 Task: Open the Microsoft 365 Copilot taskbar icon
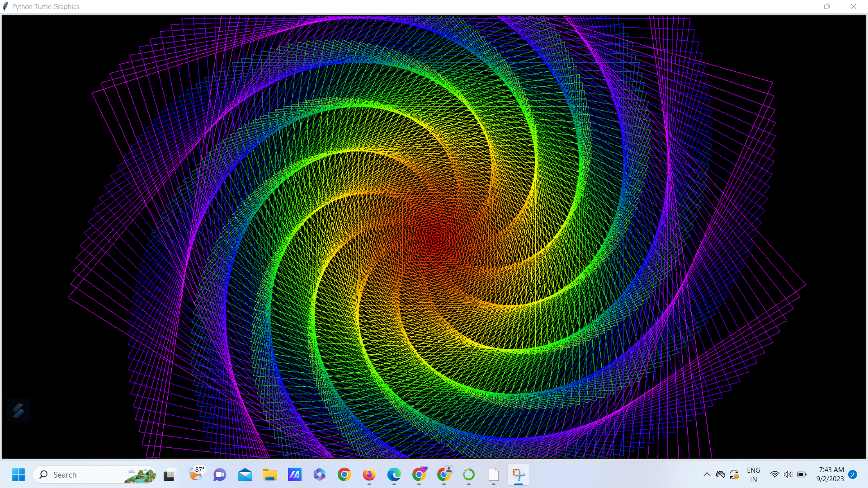click(320, 474)
